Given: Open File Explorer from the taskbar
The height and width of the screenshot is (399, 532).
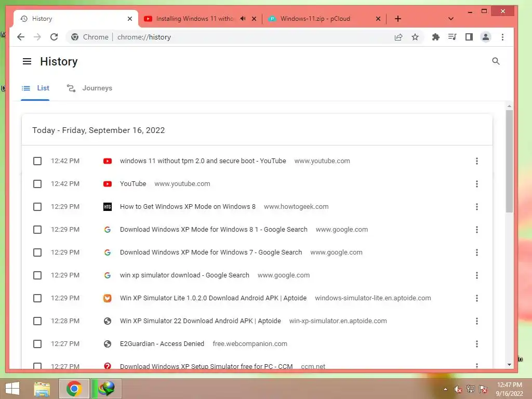Looking at the screenshot, I should [x=42, y=389].
